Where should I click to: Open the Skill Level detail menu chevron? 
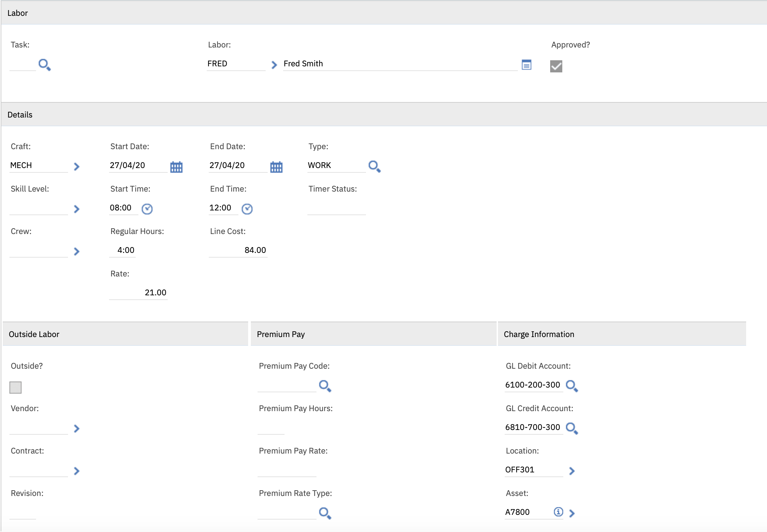[77, 209]
